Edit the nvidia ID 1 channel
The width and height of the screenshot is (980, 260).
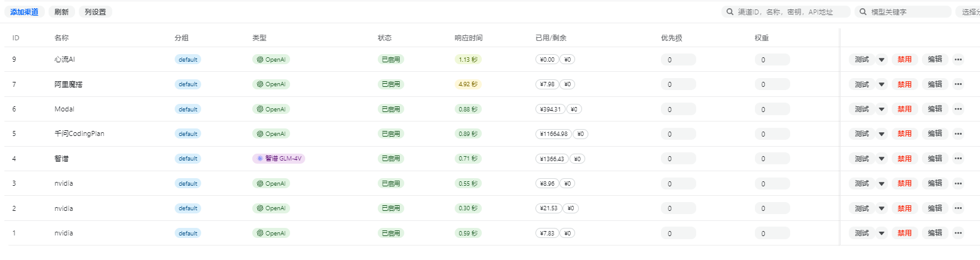935,233
